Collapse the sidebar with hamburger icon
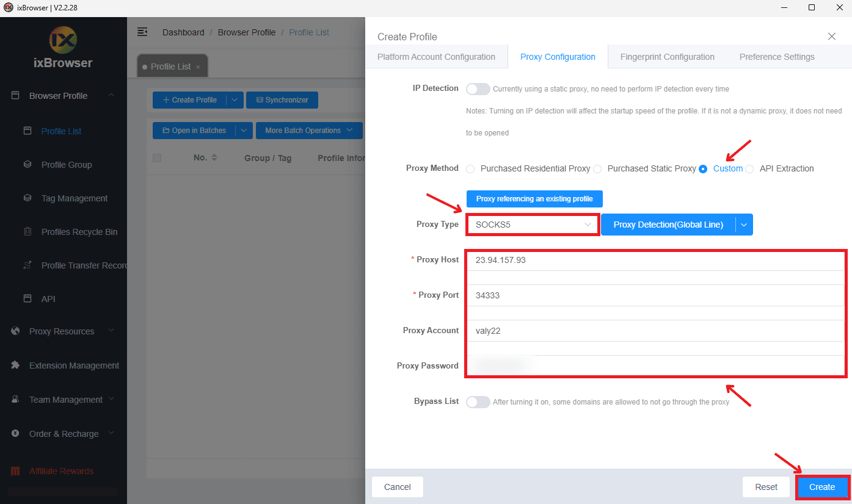The image size is (852, 504). click(142, 32)
